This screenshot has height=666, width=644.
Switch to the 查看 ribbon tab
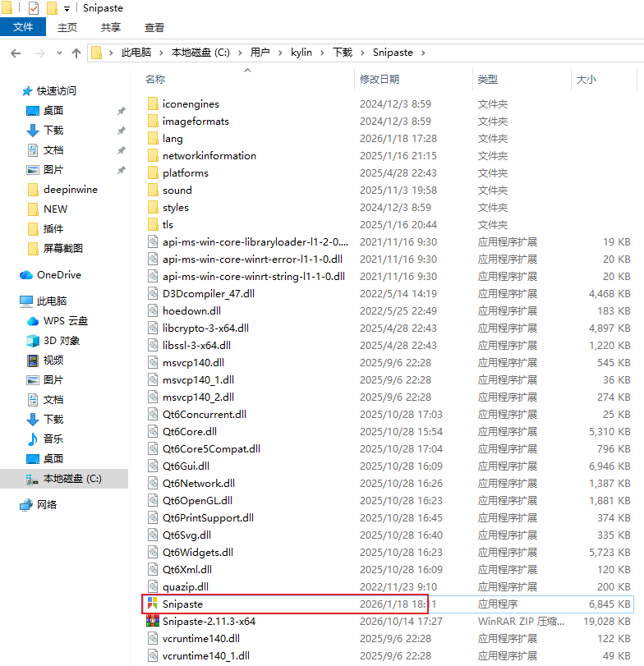tap(154, 28)
